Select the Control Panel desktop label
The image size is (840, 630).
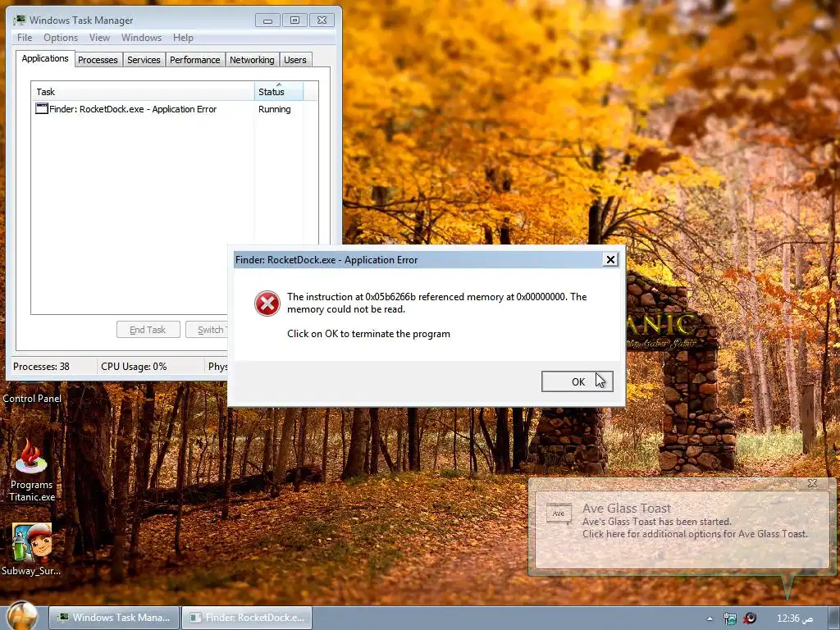pyautogui.click(x=32, y=399)
